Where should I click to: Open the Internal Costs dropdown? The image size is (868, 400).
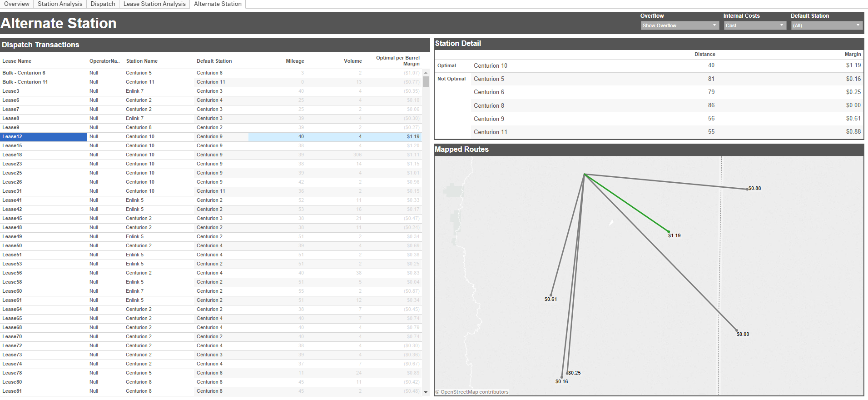(x=754, y=25)
